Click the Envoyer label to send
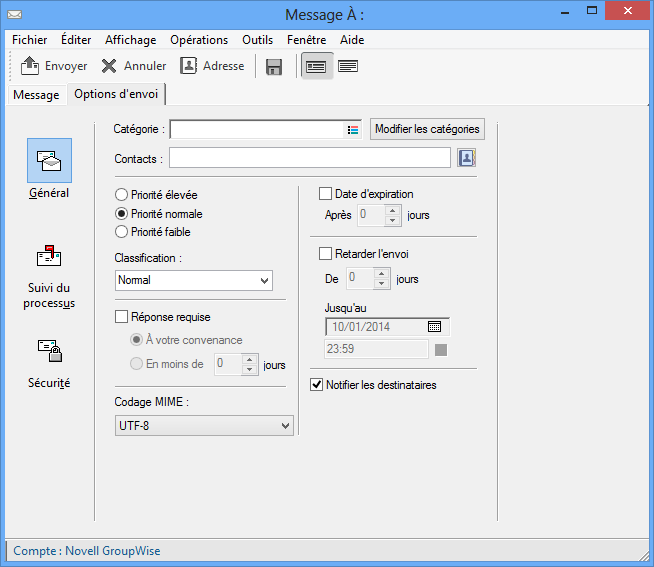The width and height of the screenshot is (654, 567). (66, 66)
